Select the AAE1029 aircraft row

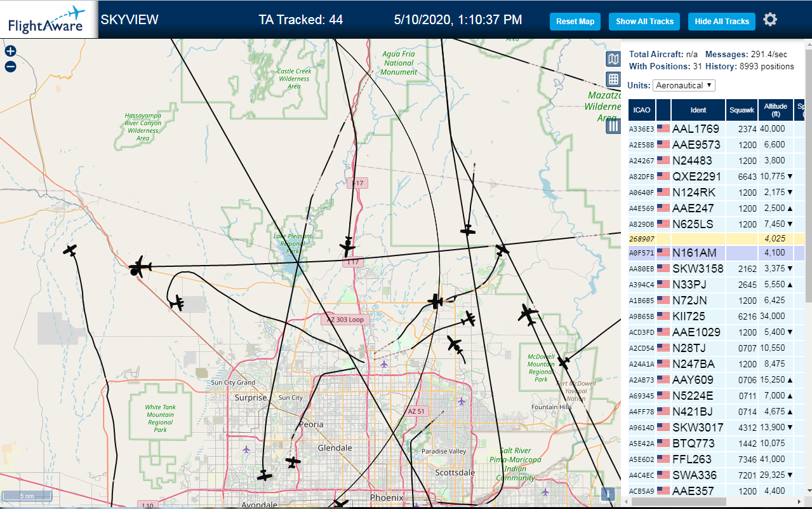(716, 332)
